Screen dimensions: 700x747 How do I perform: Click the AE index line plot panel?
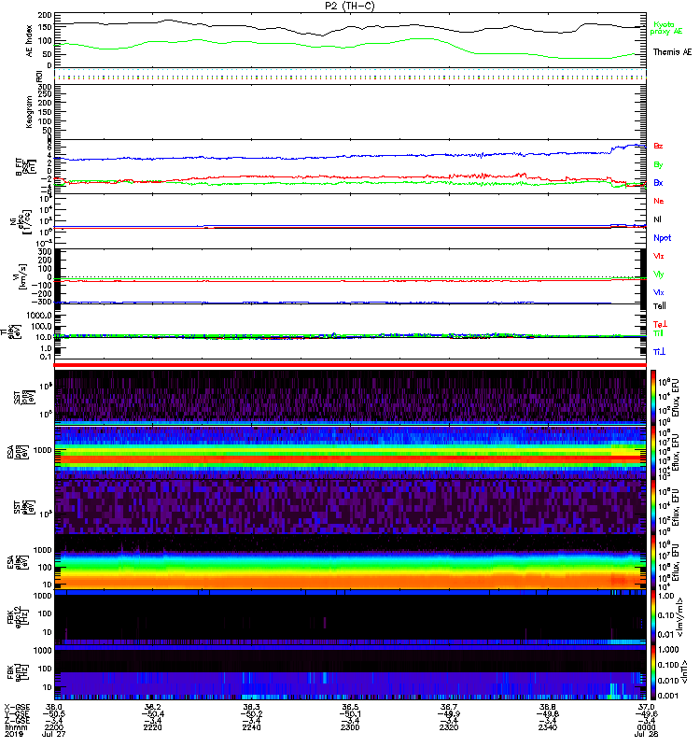350,40
